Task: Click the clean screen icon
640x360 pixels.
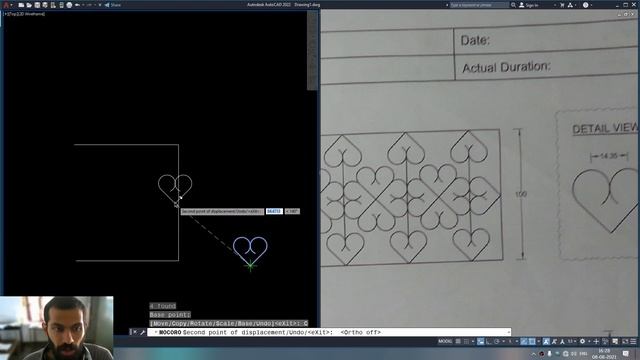Action: pyautogui.click(x=624, y=341)
